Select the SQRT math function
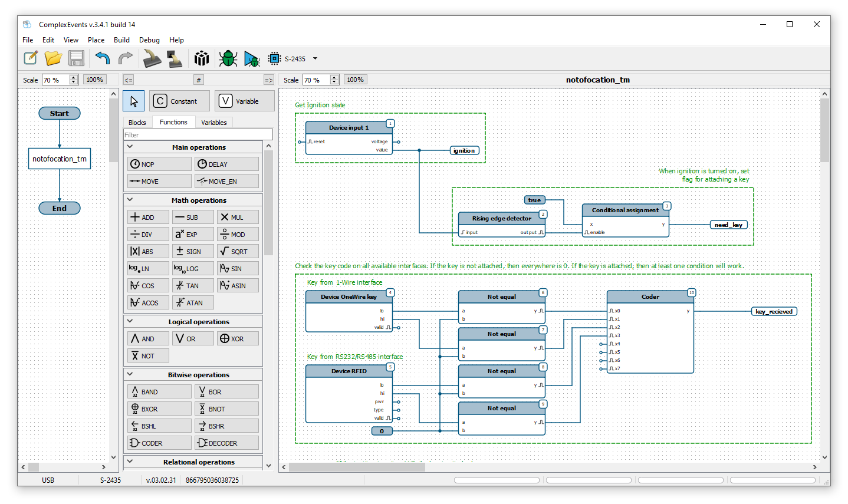 coord(238,251)
